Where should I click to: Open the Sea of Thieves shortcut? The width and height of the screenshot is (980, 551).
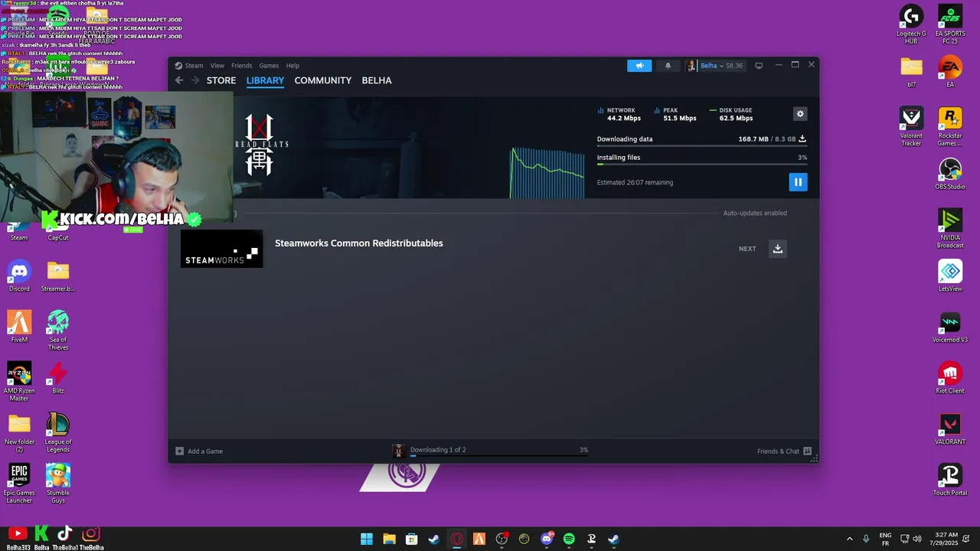pyautogui.click(x=58, y=331)
